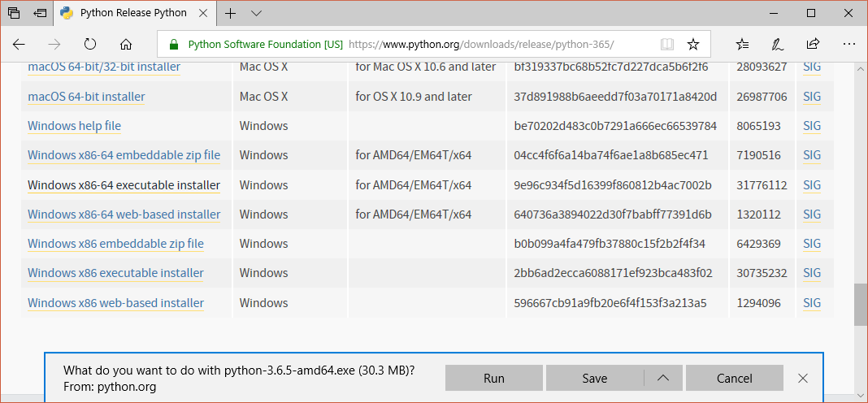Screen dimensions: 868x403
Task: Add page to favorites star
Action: click(x=693, y=45)
